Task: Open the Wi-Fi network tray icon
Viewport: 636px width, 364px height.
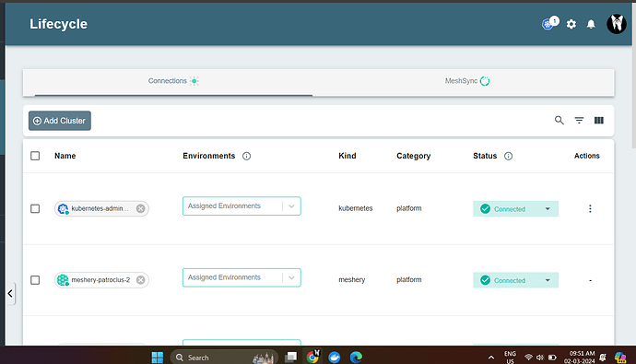Action: 528,358
